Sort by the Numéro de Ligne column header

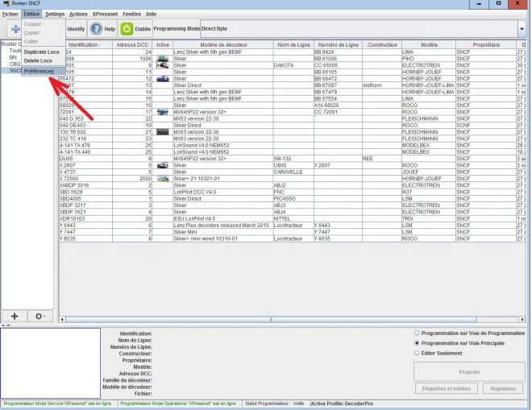(339, 45)
